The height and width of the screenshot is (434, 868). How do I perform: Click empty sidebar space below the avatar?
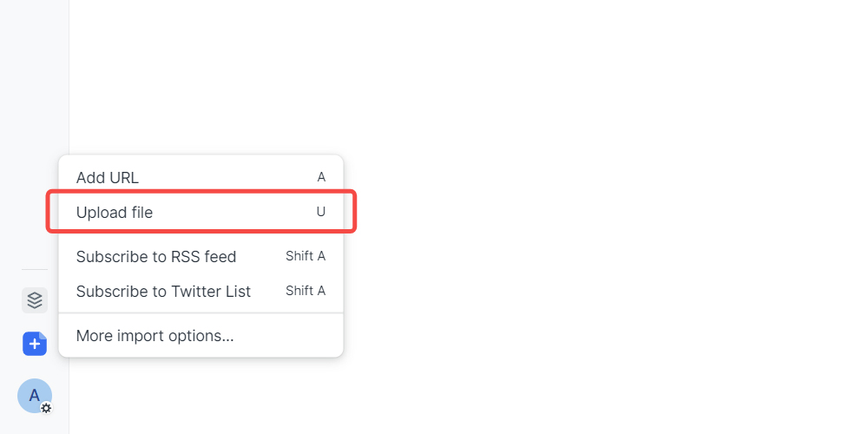[x=35, y=424]
